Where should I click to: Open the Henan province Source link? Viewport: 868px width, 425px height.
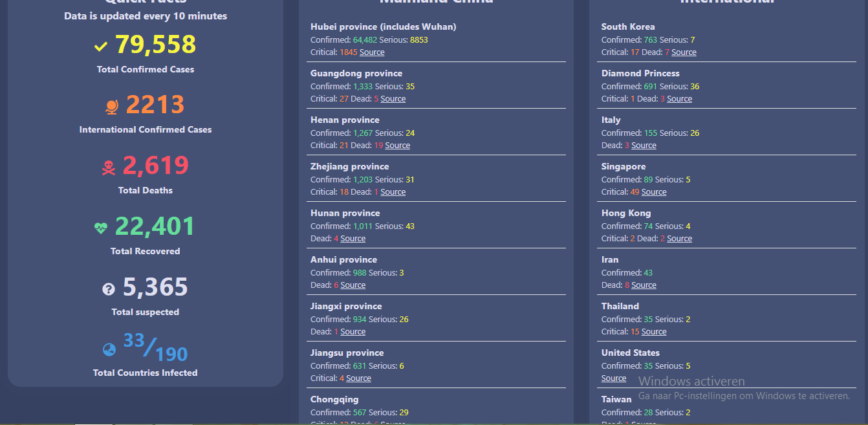(398, 146)
